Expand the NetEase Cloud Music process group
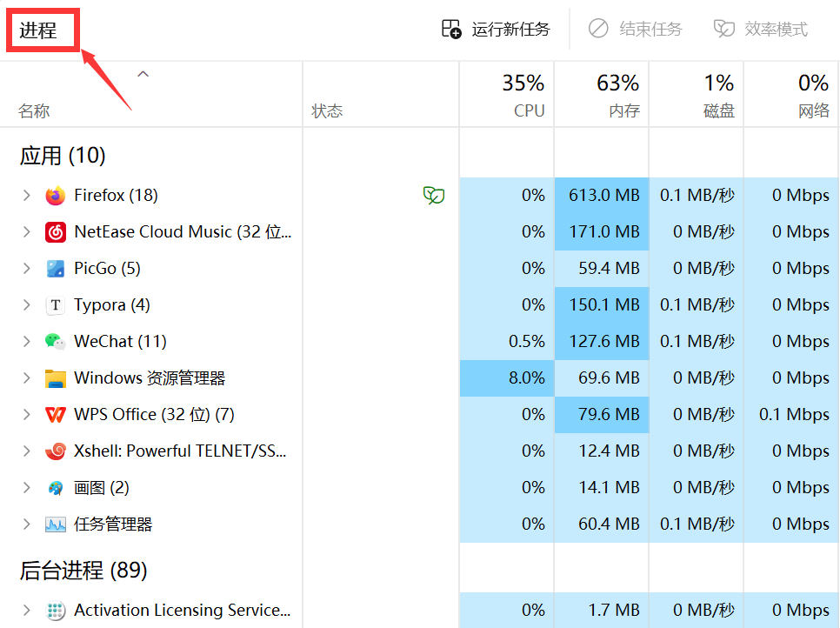 [x=26, y=231]
